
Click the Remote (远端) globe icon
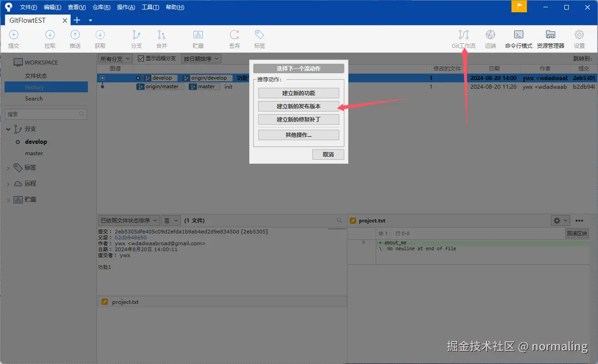click(491, 35)
